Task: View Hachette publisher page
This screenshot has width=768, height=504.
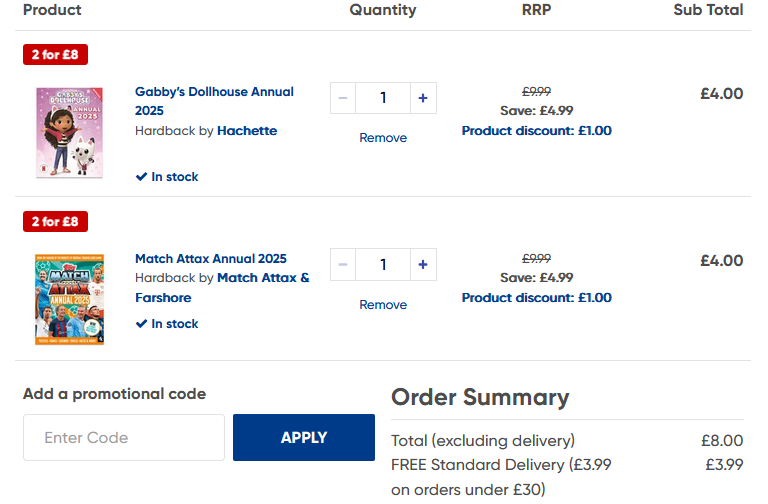Action: [247, 131]
